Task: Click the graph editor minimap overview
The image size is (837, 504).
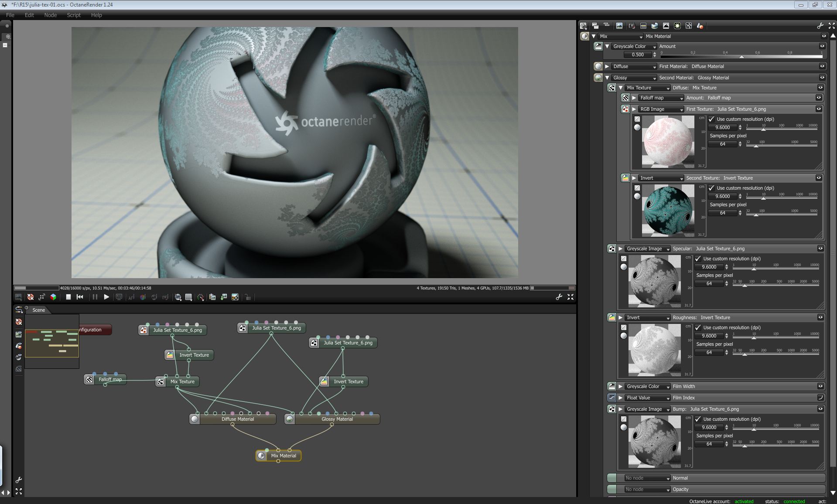Action: (52, 341)
